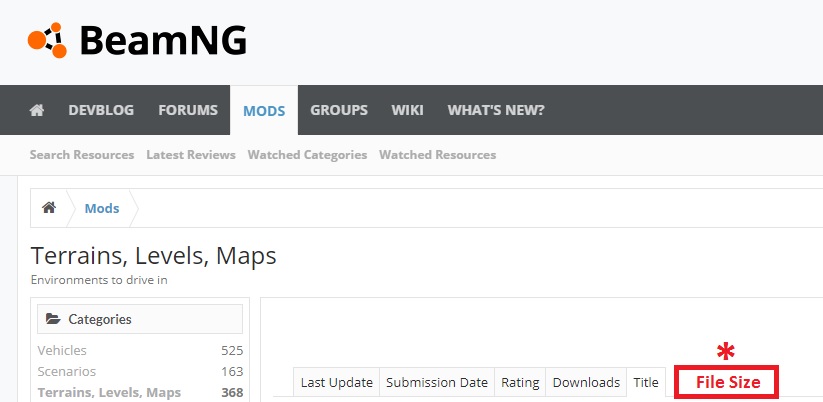Screen dimensions: 823x402
Task: Open WHAT'S NEW? in navigation
Action: [x=496, y=110]
